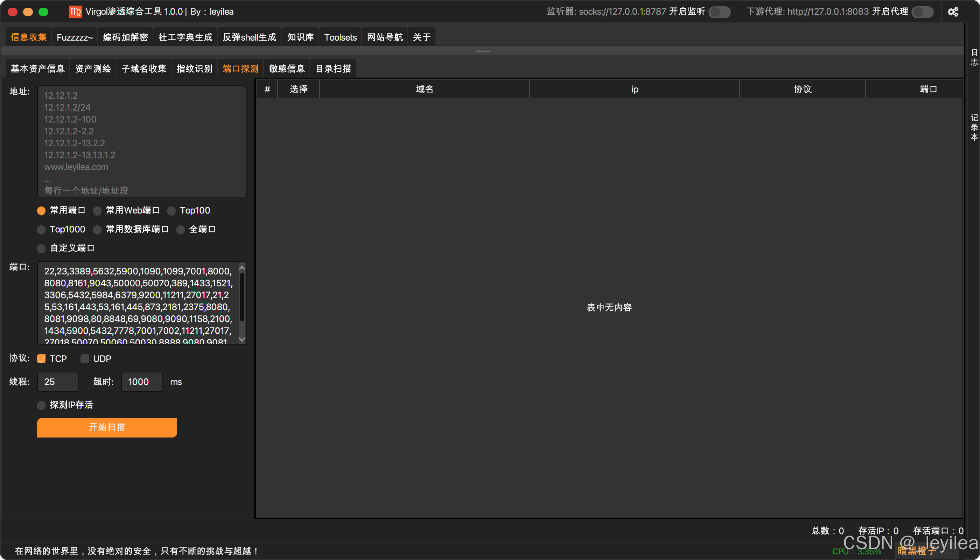The image size is (980, 560).
Task: Open the 反弹shell生成 main tab
Action: click(x=249, y=37)
